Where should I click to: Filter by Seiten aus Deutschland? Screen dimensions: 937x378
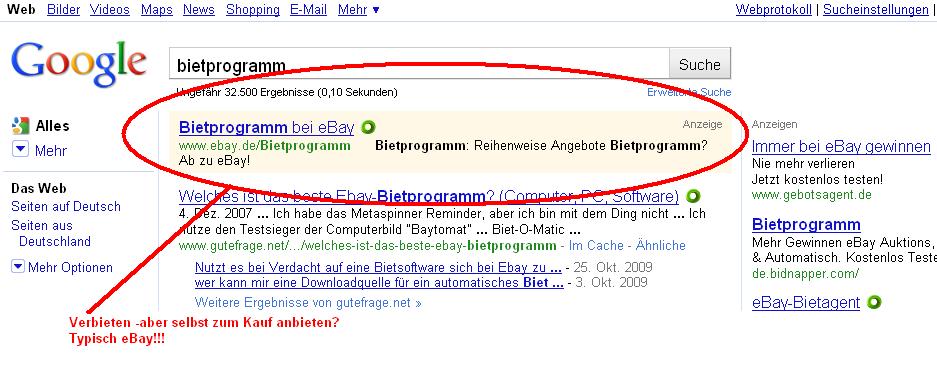click(51, 233)
